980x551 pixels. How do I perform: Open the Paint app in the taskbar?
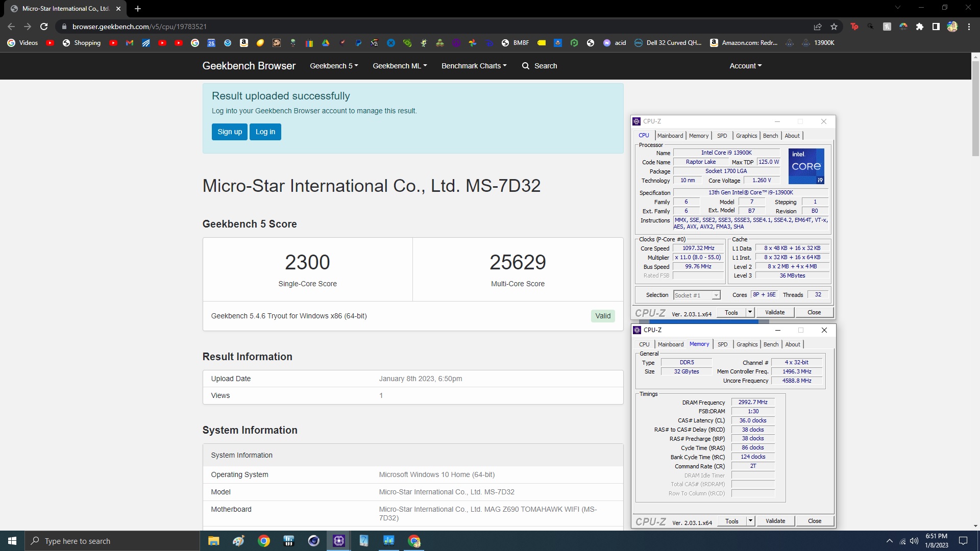(238, 541)
